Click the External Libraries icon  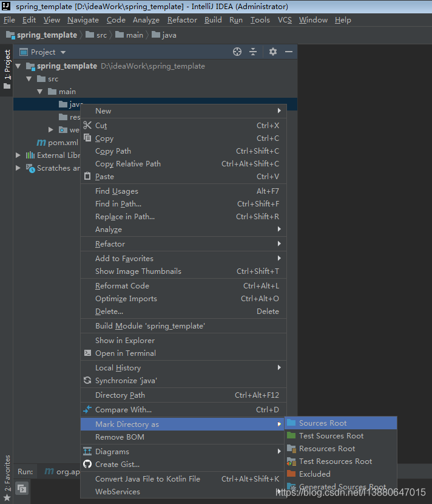point(30,155)
